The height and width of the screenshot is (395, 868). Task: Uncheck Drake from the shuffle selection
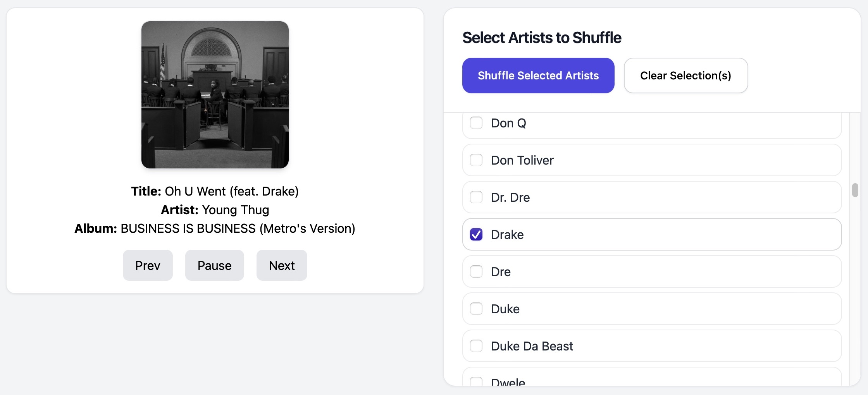point(476,234)
